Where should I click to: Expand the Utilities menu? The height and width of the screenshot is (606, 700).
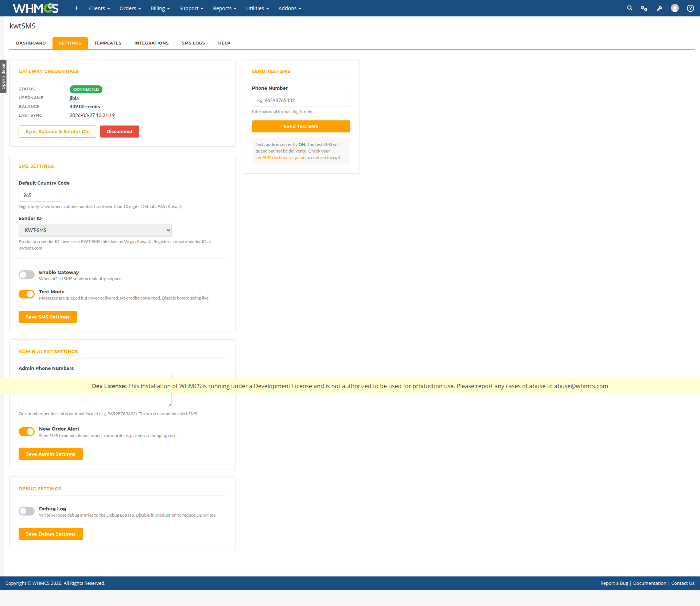[257, 8]
